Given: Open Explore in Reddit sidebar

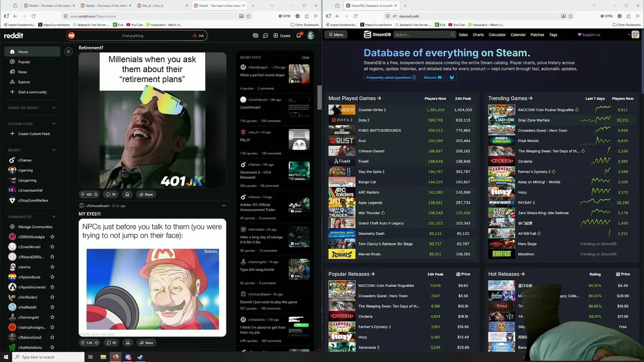Looking at the screenshot, I should [32, 82].
